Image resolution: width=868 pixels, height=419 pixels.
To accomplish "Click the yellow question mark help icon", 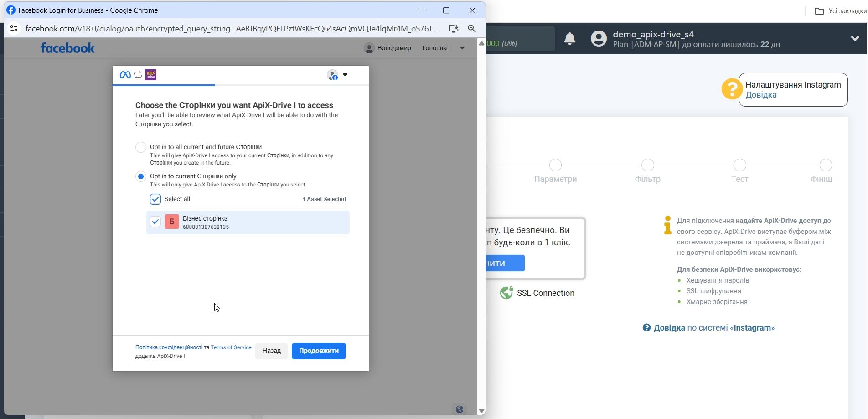I will 732,89.
